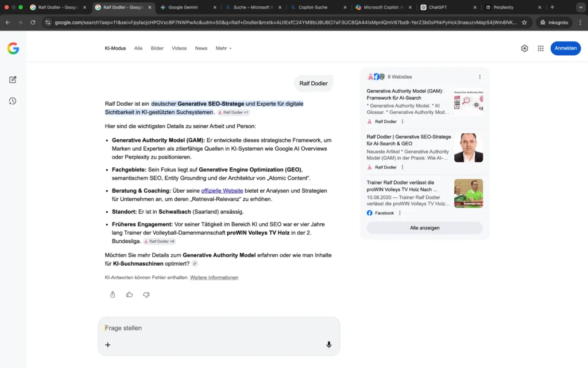The width and height of the screenshot is (588, 368).
Task: Open the three-dot menu on the Facebook result
Action: tap(401, 212)
